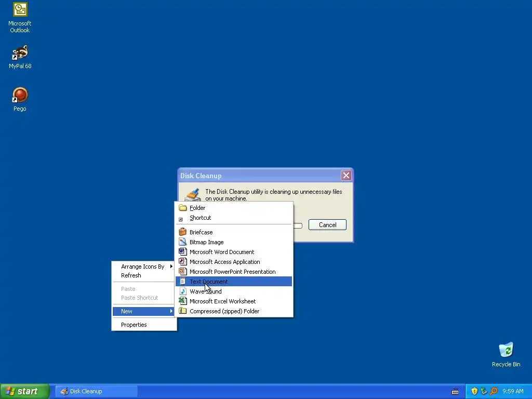This screenshot has width=532, height=399.
Task: Click the 9:59 AM system clock
Action: click(513, 391)
